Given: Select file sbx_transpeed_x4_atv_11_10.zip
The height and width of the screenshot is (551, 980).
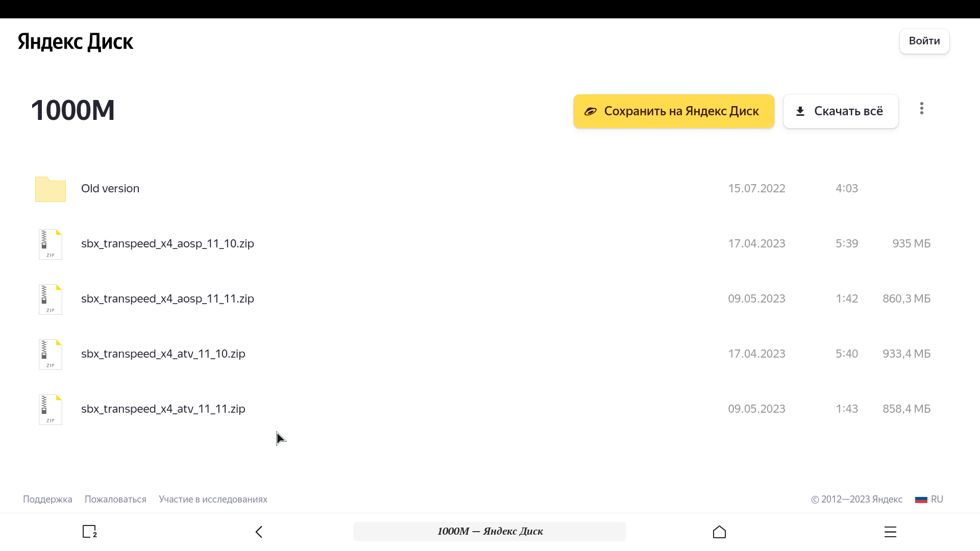Looking at the screenshot, I should [163, 354].
